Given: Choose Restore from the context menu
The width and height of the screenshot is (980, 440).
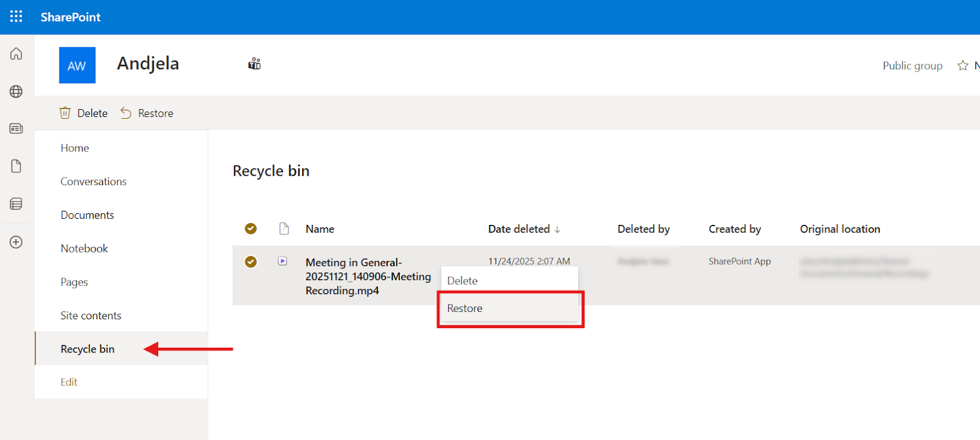Looking at the screenshot, I should coord(465,308).
